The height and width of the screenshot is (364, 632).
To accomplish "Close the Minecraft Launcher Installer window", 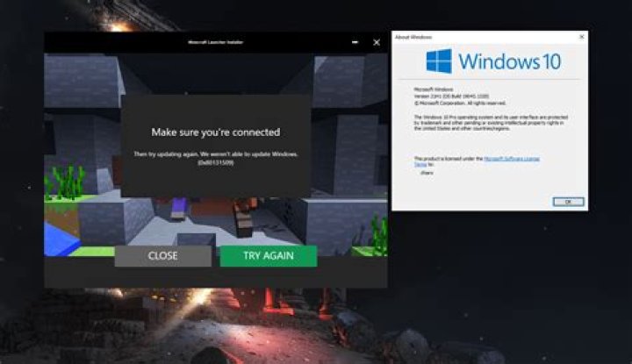I will point(377,42).
